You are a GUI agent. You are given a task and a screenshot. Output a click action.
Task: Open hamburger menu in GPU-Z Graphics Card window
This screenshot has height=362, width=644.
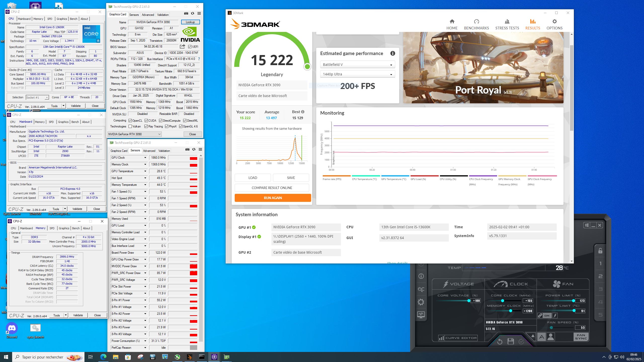pyautogui.click(x=199, y=13)
